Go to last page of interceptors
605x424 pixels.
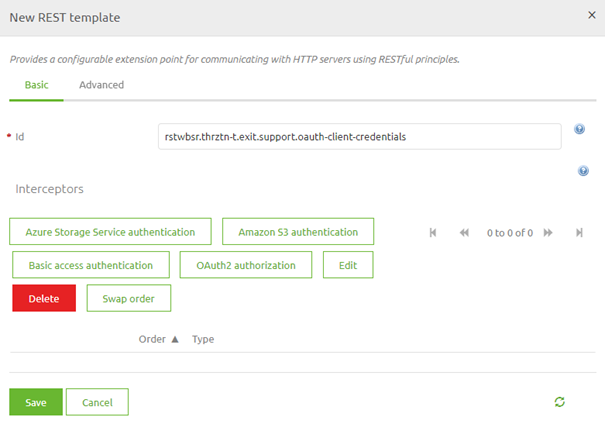point(579,233)
